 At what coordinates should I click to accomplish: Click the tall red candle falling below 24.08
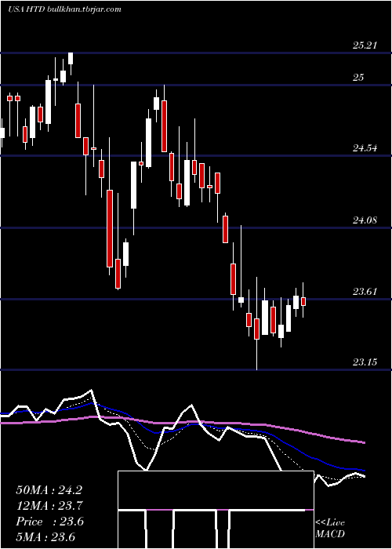pos(110,228)
